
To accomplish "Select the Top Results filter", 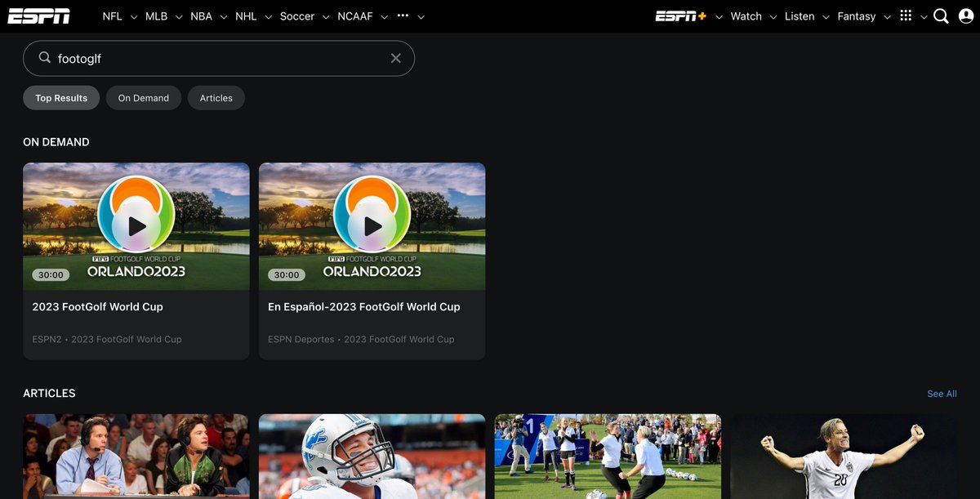I will click(61, 98).
